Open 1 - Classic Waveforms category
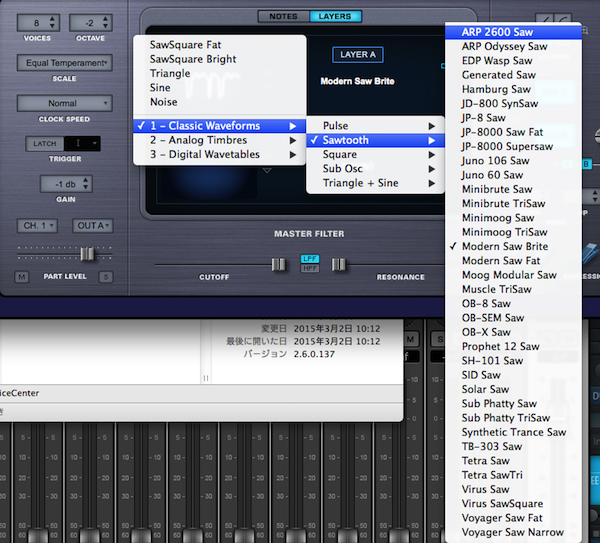Screen dimensions: 600x543 pyautogui.click(x=219, y=126)
